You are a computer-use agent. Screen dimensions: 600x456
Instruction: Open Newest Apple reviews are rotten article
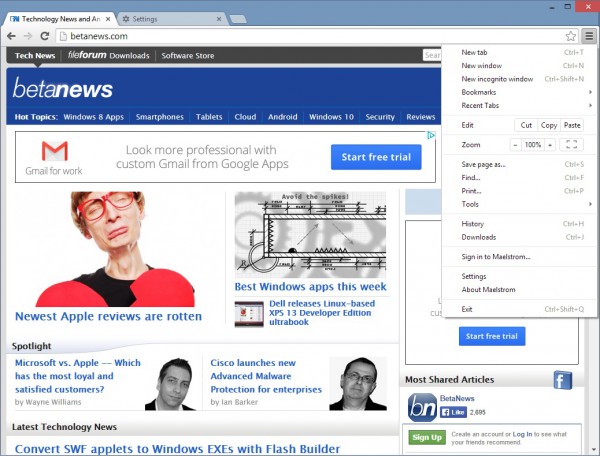[108, 317]
